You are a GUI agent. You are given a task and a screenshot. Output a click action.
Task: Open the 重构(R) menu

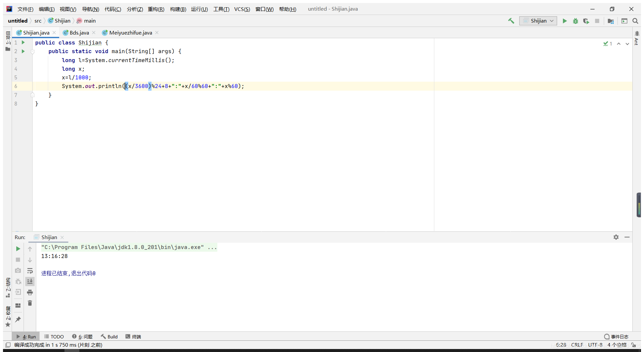pos(156,9)
